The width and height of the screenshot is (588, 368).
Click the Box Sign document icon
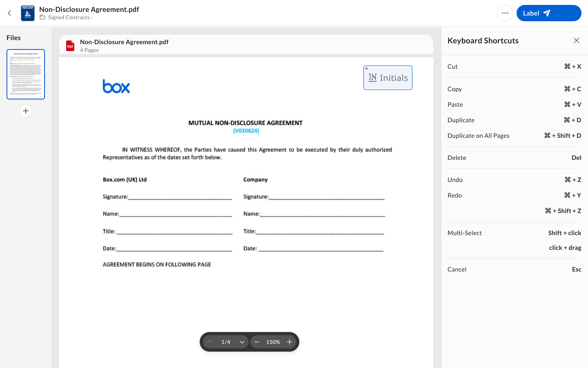pyautogui.click(x=28, y=13)
